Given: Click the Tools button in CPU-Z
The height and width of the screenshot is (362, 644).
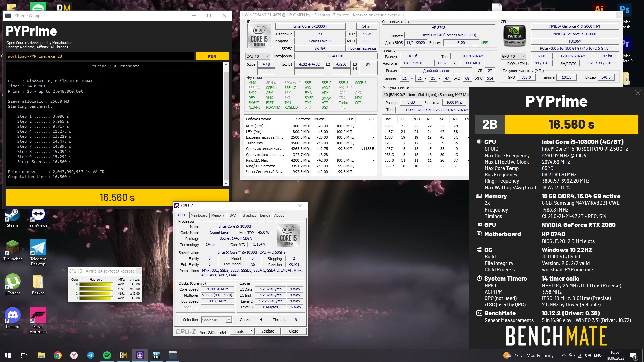Looking at the screenshot, I should (239, 331).
